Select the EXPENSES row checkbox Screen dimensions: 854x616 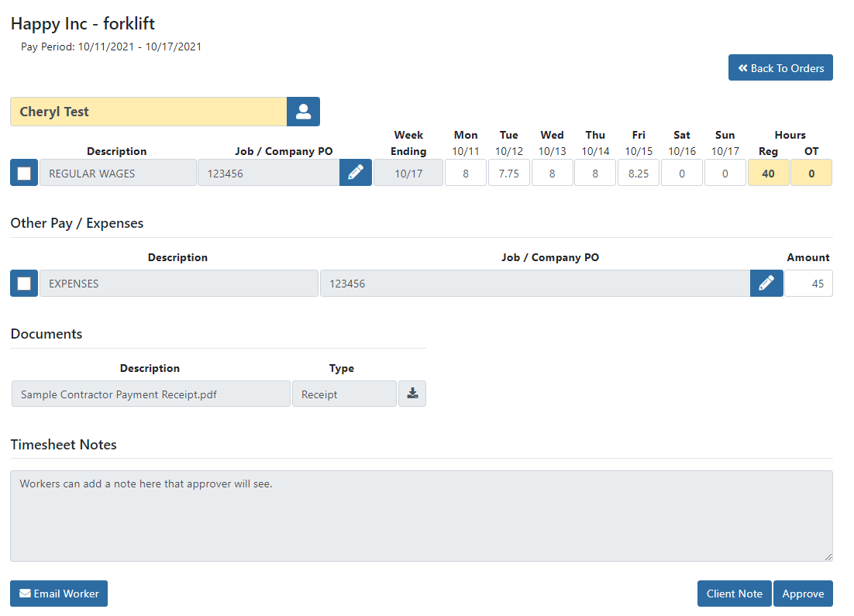(x=24, y=284)
